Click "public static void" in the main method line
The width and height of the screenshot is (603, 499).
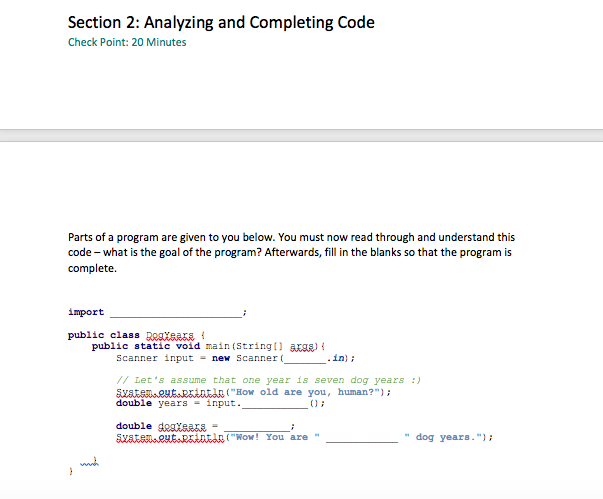pos(146,346)
